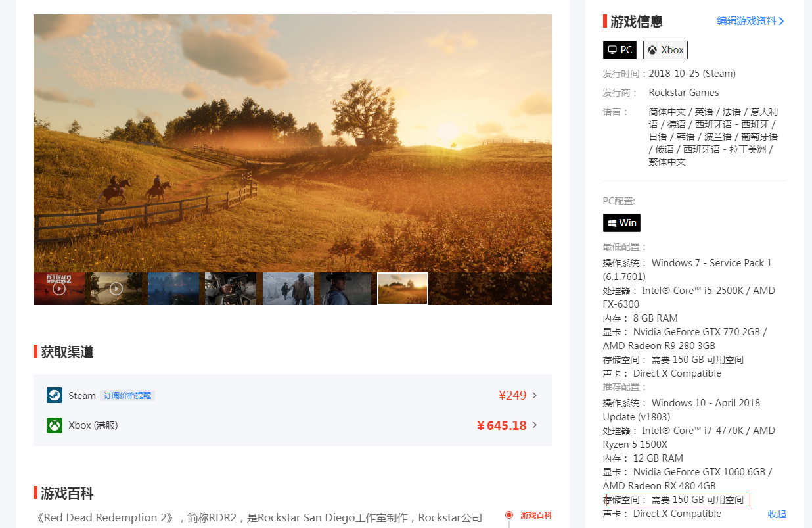Click the Steam logo icon
The width and height of the screenshot is (812, 528).
click(x=55, y=395)
